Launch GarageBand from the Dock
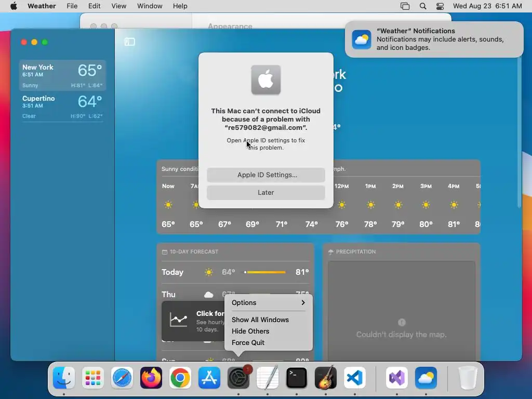 [x=326, y=378]
